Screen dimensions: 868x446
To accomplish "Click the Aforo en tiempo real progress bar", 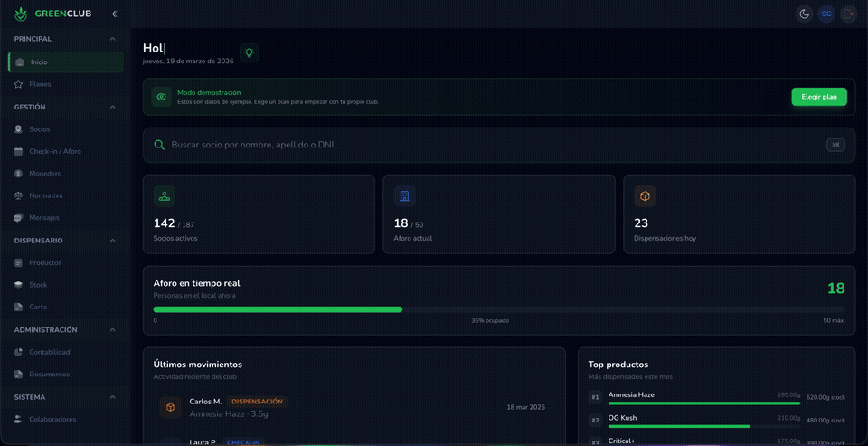I will tap(499, 309).
